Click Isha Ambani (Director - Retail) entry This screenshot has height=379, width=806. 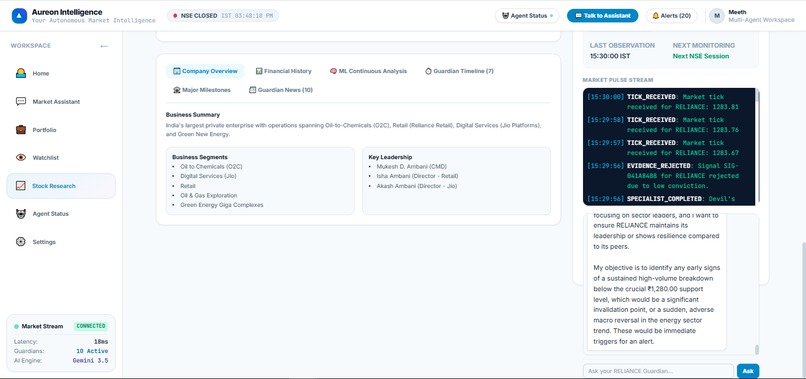coord(417,176)
